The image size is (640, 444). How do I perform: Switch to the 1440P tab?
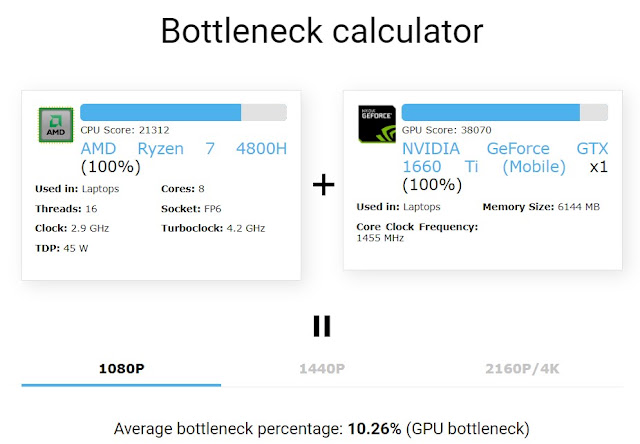click(x=322, y=369)
